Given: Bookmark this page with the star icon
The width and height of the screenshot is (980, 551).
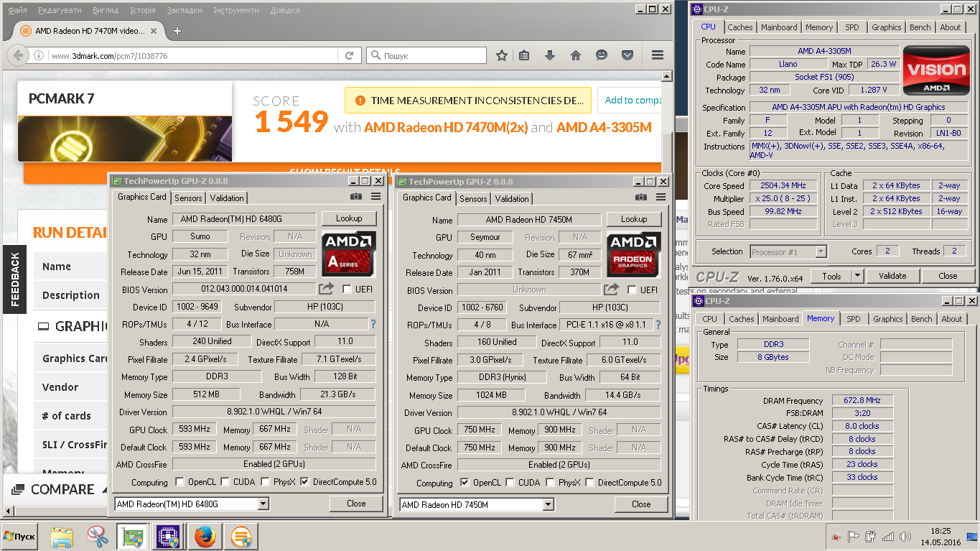Looking at the screenshot, I should [502, 55].
